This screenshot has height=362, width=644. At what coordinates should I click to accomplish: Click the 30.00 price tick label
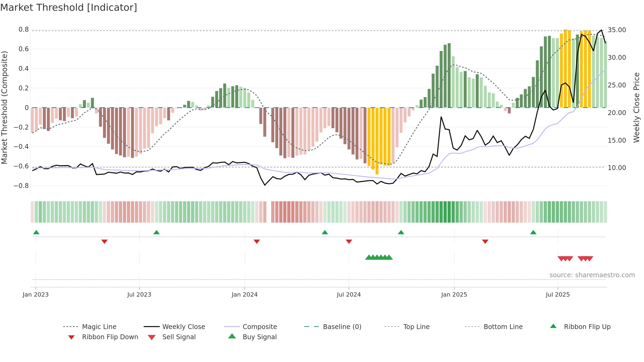coord(617,58)
